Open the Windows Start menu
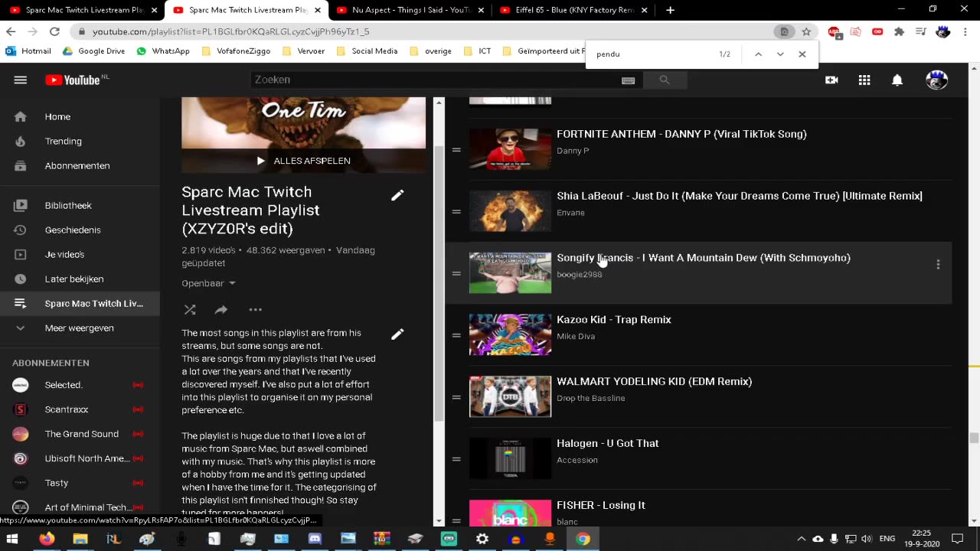The width and height of the screenshot is (980, 551). pyautogui.click(x=13, y=539)
